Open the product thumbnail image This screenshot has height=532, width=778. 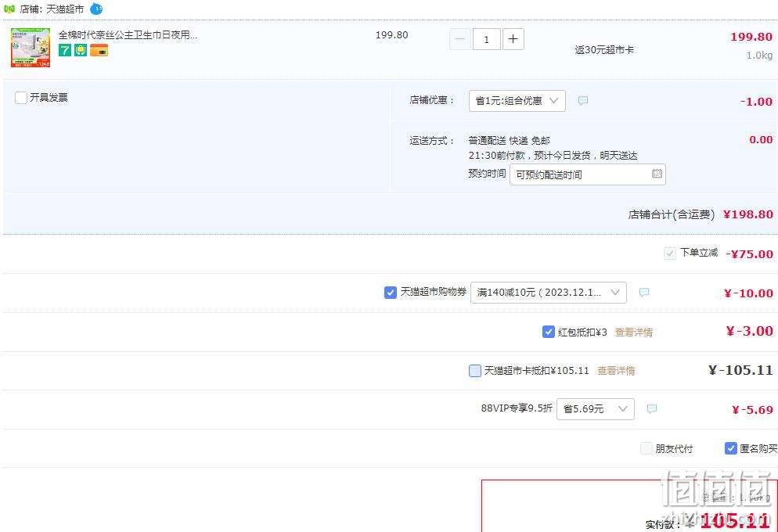(31, 48)
